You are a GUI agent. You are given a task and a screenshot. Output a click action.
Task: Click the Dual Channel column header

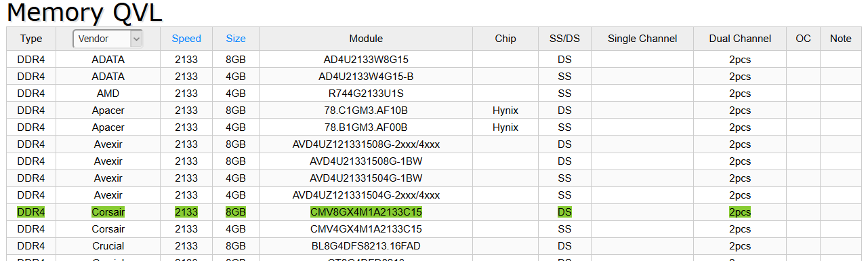[740, 39]
